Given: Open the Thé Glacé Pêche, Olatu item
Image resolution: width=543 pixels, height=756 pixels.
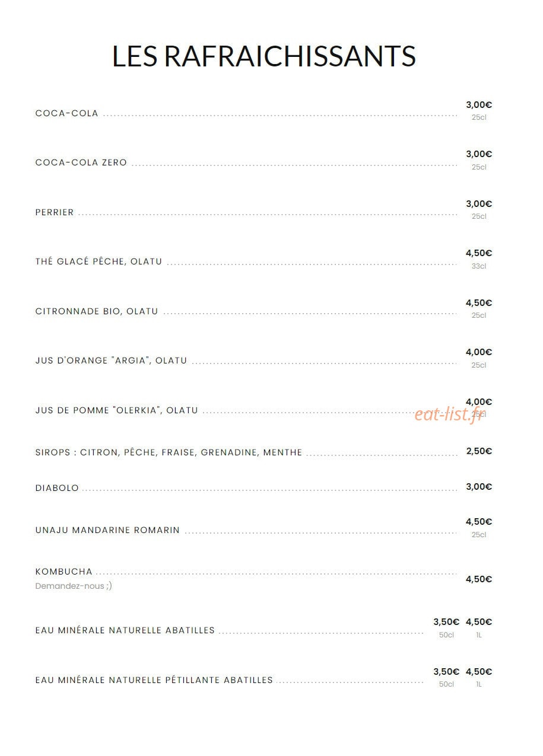Looking at the screenshot, I should click(99, 261).
